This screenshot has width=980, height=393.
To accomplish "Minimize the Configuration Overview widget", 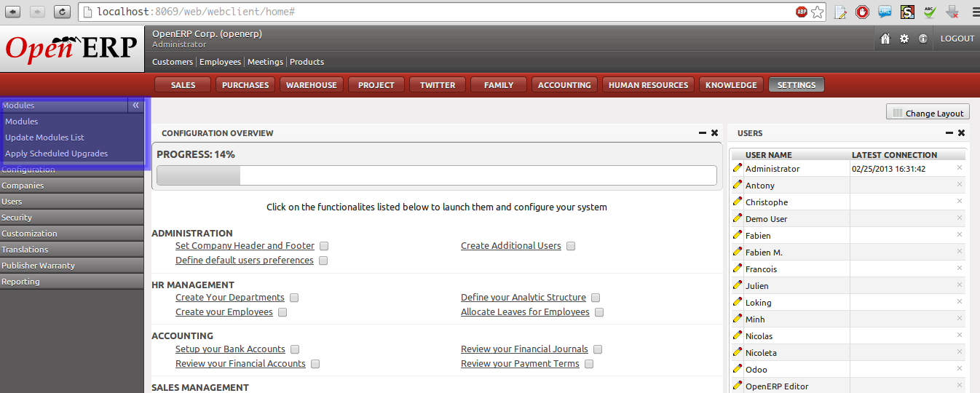I will pyautogui.click(x=702, y=133).
